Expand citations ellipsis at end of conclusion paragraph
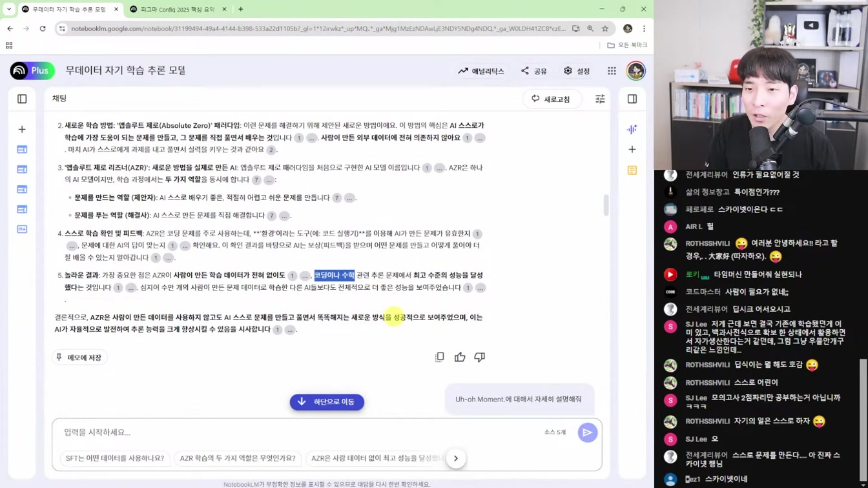 (290, 330)
